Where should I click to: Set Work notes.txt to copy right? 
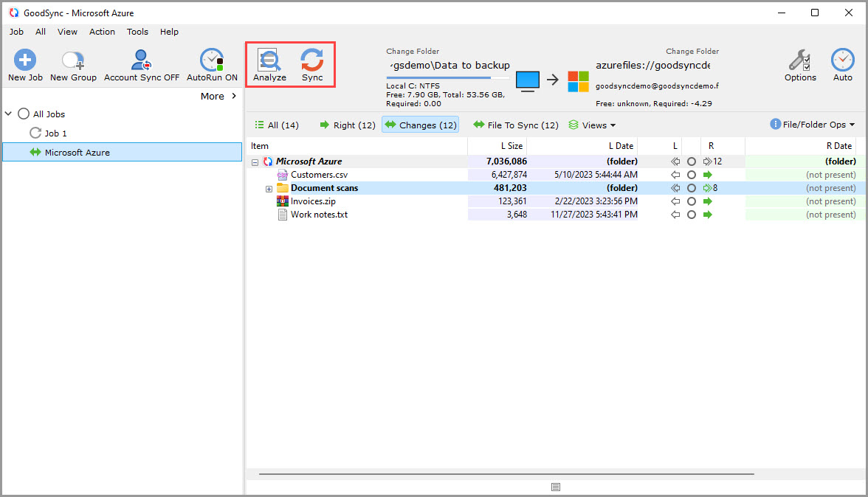click(x=707, y=215)
